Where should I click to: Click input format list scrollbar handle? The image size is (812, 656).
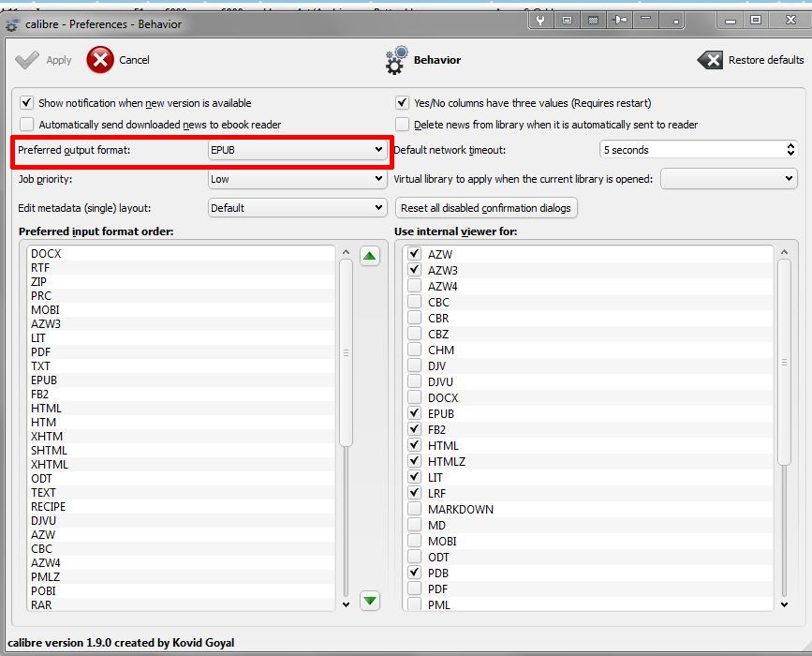click(x=346, y=353)
